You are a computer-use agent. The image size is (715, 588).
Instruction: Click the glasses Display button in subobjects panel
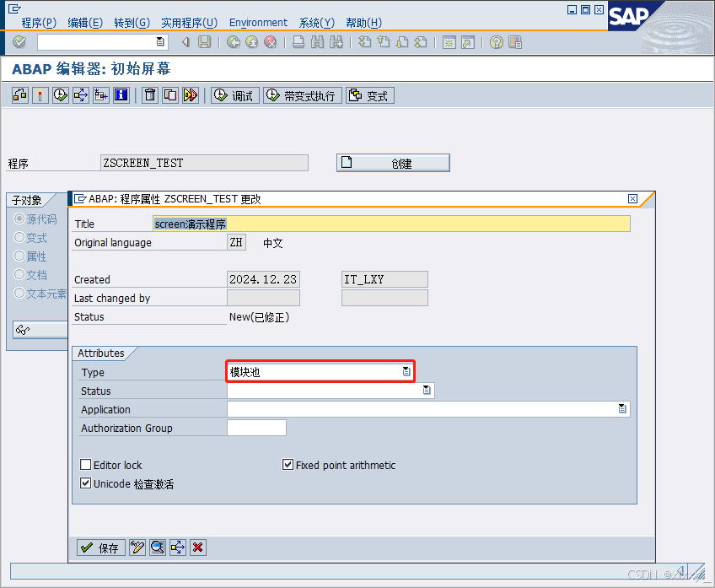coord(40,330)
